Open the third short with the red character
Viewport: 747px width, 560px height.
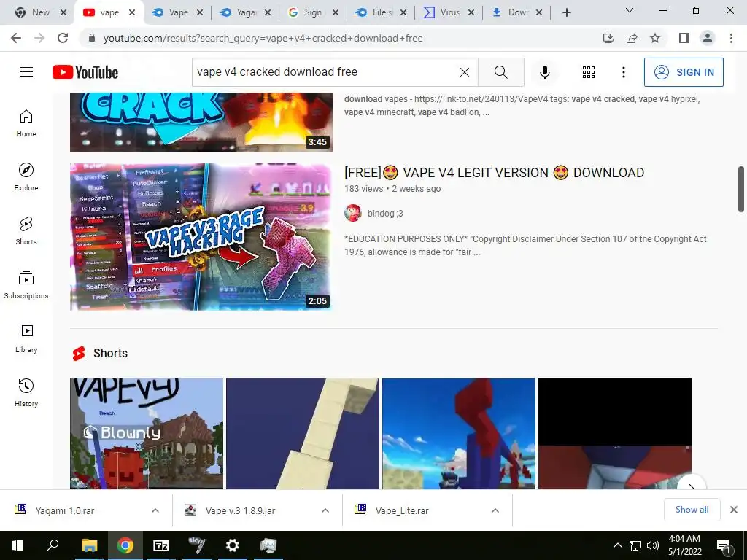459,433
